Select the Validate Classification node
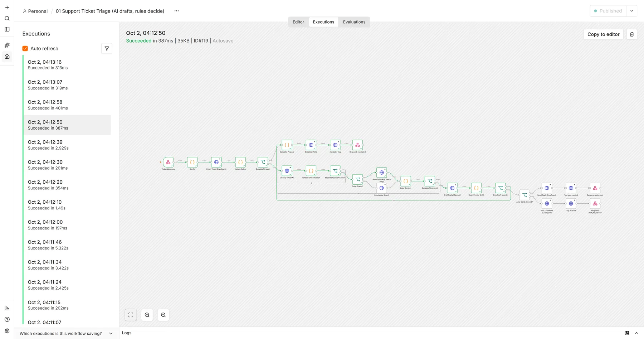This screenshot has height=339, width=644. [311, 171]
